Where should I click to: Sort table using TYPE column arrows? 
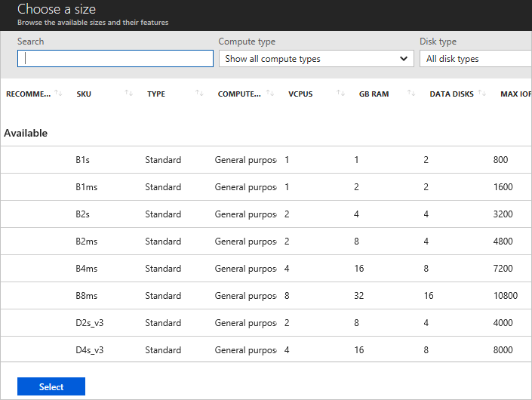point(199,94)
